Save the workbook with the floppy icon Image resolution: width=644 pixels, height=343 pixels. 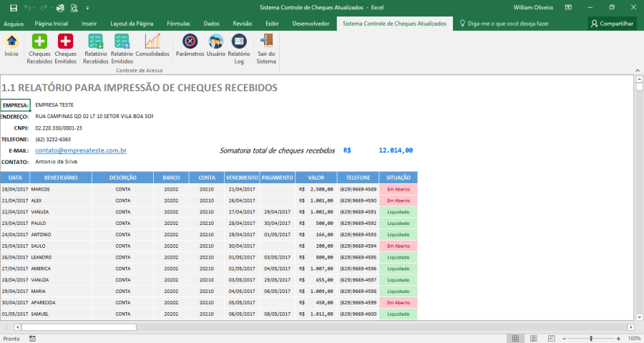pos(14,7)
